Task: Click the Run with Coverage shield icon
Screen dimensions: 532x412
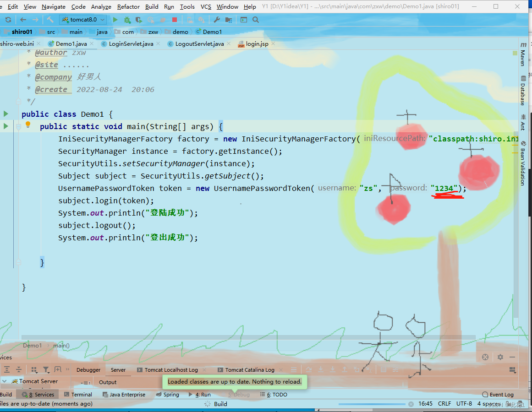Action: (139, 20)
